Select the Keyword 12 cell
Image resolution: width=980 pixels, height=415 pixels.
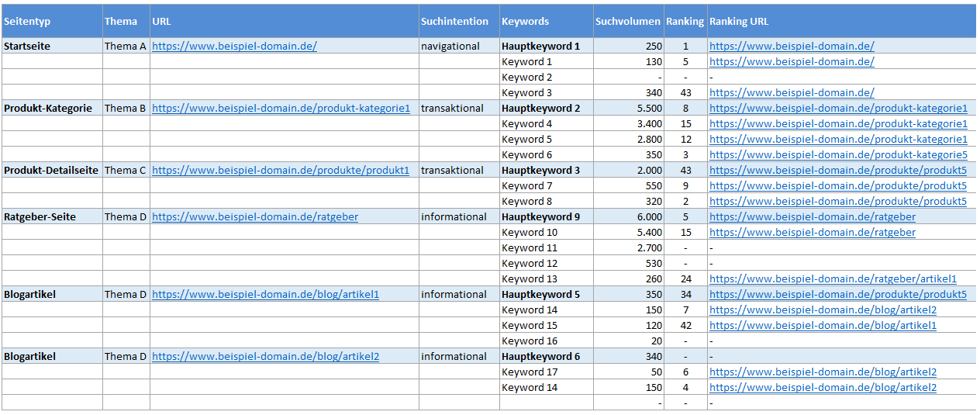tap(547, 263)
